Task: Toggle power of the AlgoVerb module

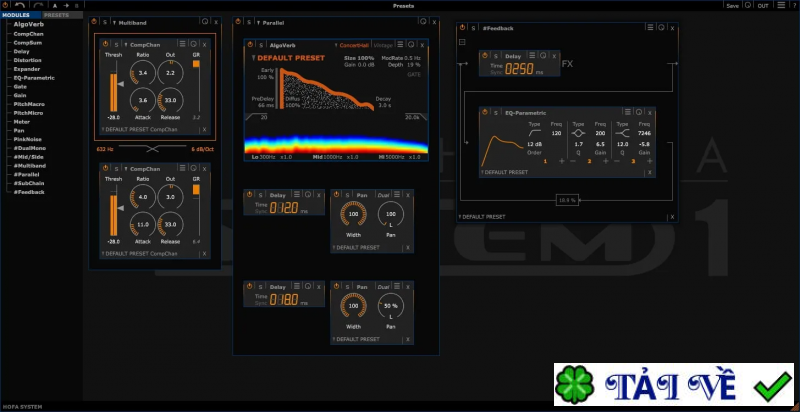Action: click(x=250, y=44)
